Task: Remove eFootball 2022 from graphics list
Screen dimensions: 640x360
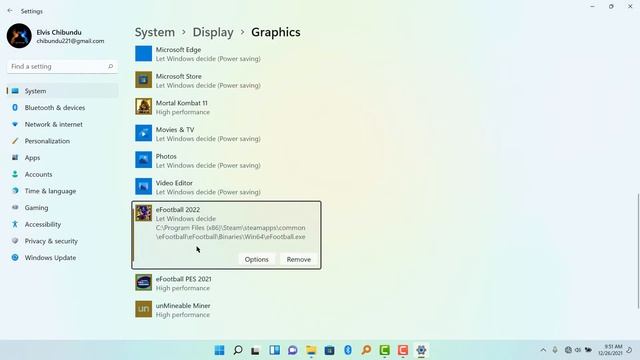Action: tap(299, 260)
